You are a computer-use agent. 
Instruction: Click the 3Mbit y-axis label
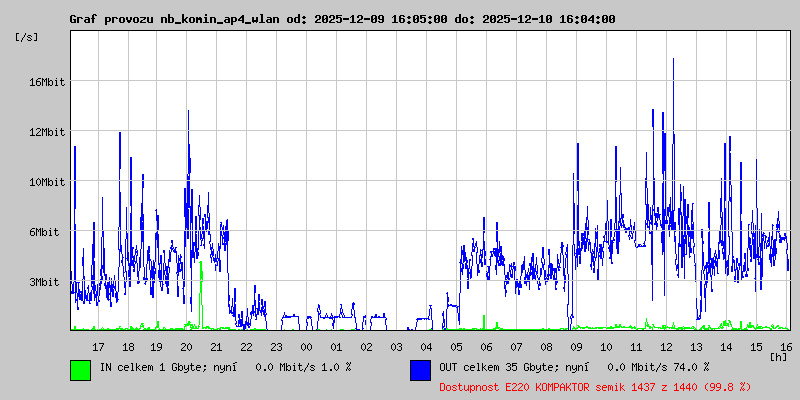click(43, 282)
